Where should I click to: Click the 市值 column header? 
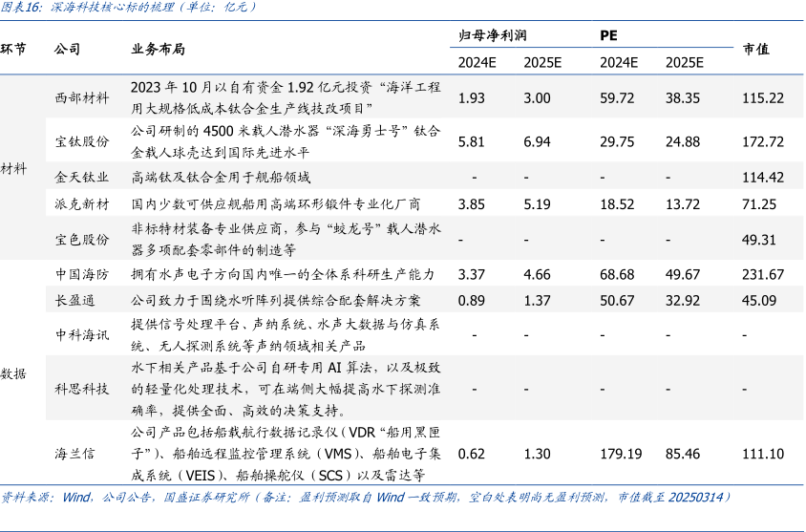coord(755,50)
